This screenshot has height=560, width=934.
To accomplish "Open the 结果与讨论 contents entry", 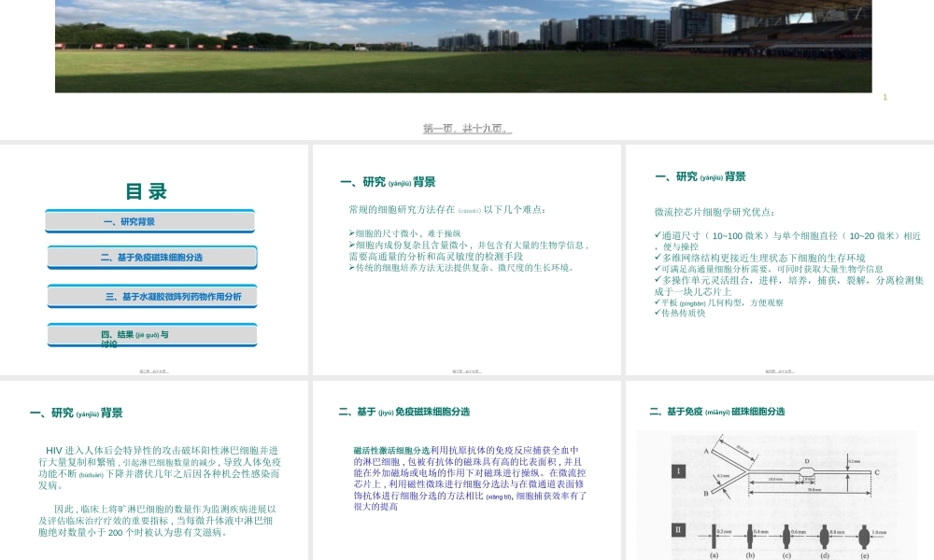I will (149, 334).
